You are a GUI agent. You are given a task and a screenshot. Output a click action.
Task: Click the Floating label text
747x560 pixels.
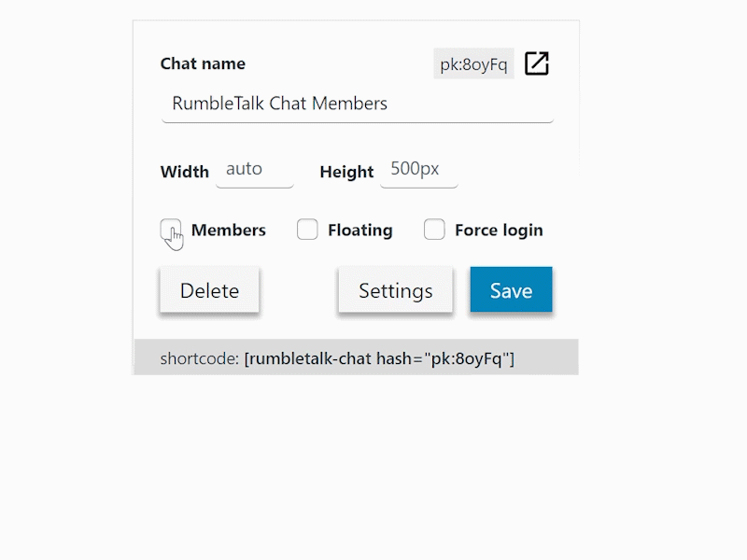pyautogui.click(x=359, y=231)
